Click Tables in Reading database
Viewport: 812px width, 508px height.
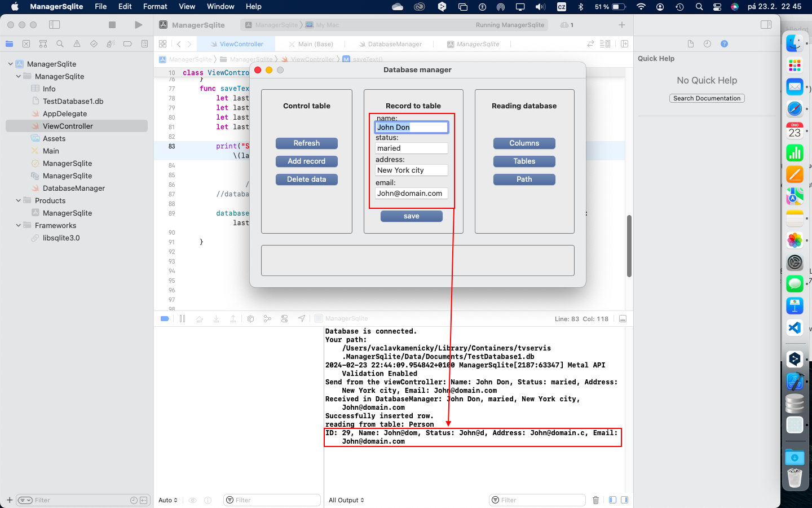pyautogui.click(x=524, y=161)
